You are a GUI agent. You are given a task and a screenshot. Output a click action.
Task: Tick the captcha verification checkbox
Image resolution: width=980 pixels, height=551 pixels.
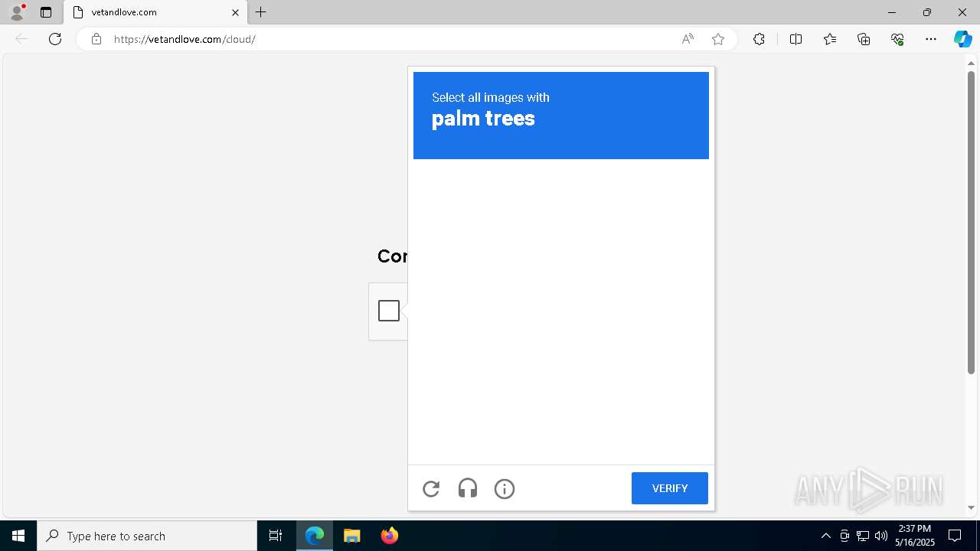[x=389, y=311]
